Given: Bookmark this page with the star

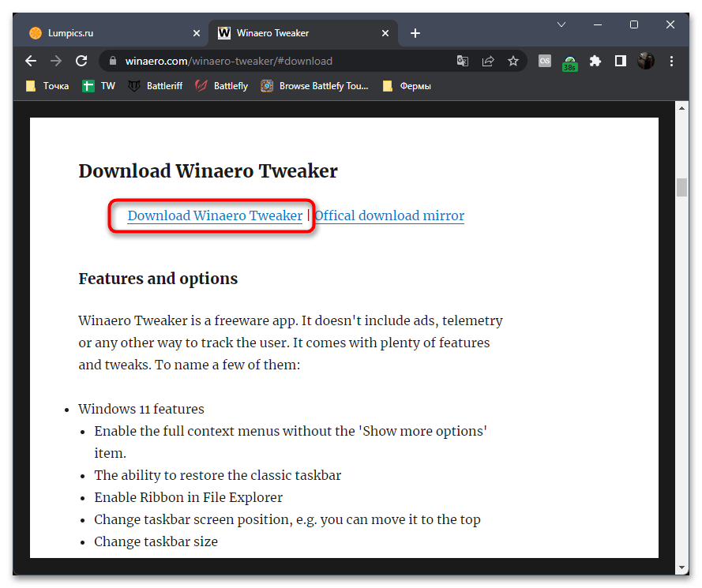Looking at the screenshot, I should click(x=513, y=61).
